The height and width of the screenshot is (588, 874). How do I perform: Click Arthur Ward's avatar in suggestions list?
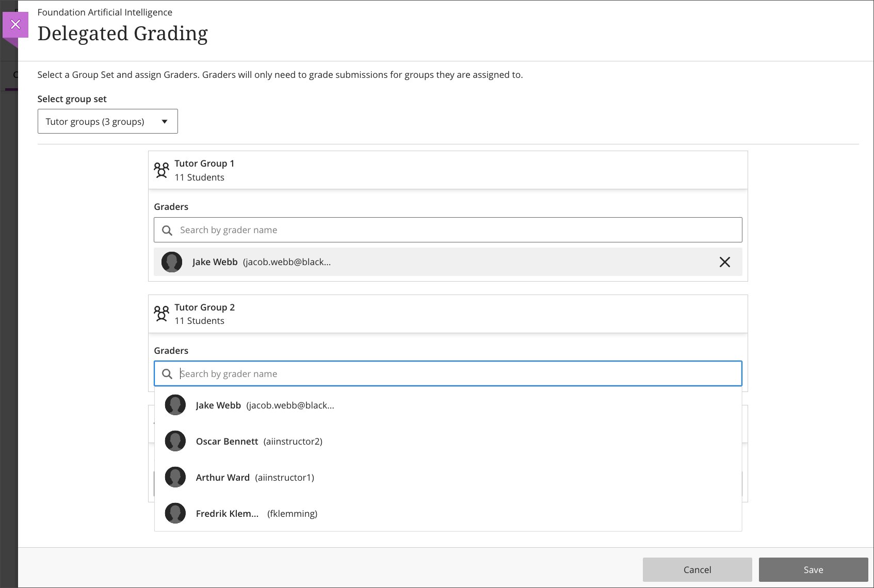175,478
